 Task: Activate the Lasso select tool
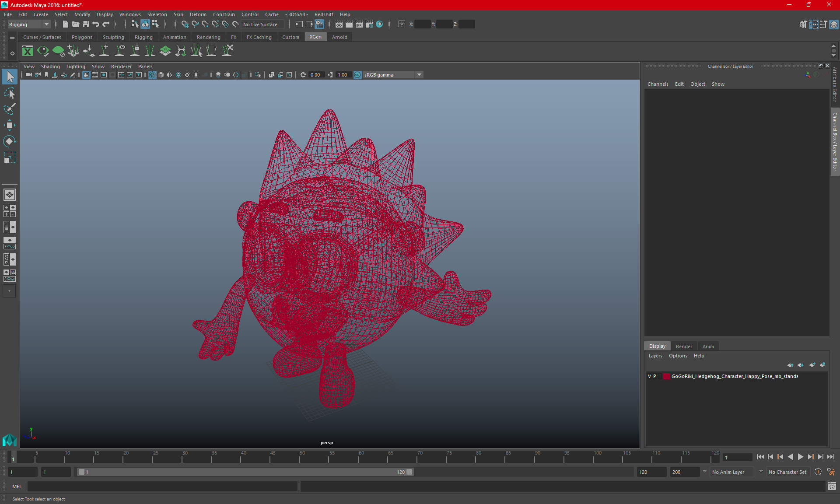tap(9, 93)
